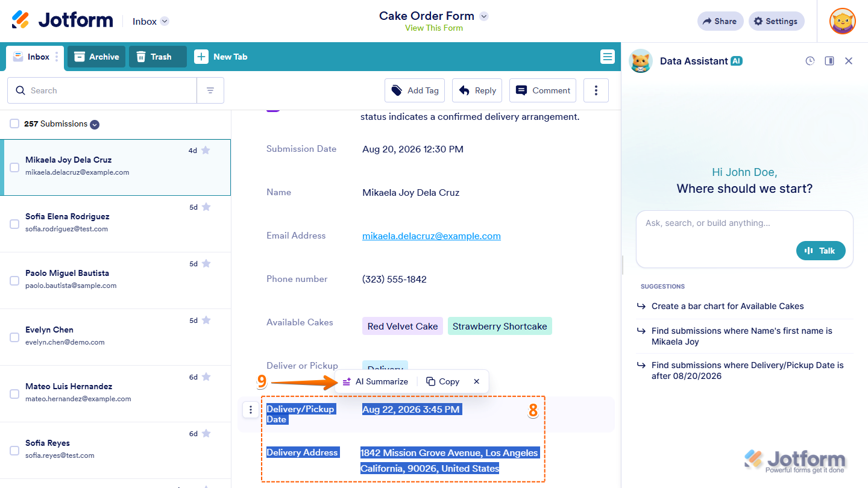Expand Cake Order Form title dropdown
The image size is (868, 488).
click(483, 16)
